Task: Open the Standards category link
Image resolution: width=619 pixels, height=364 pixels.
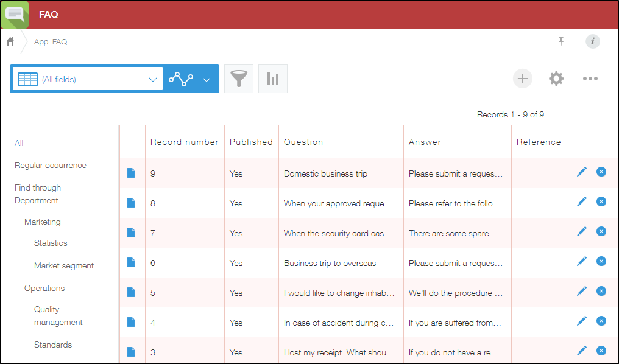Action: coord(53,345)
